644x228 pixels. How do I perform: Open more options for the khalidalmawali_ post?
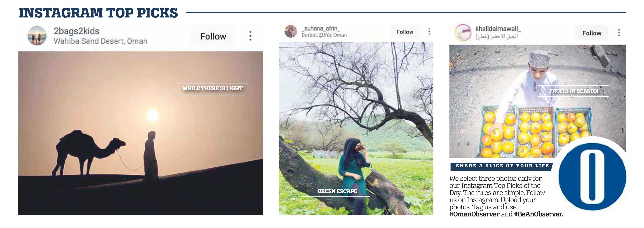pyautogui.click(x=619, y=33)
